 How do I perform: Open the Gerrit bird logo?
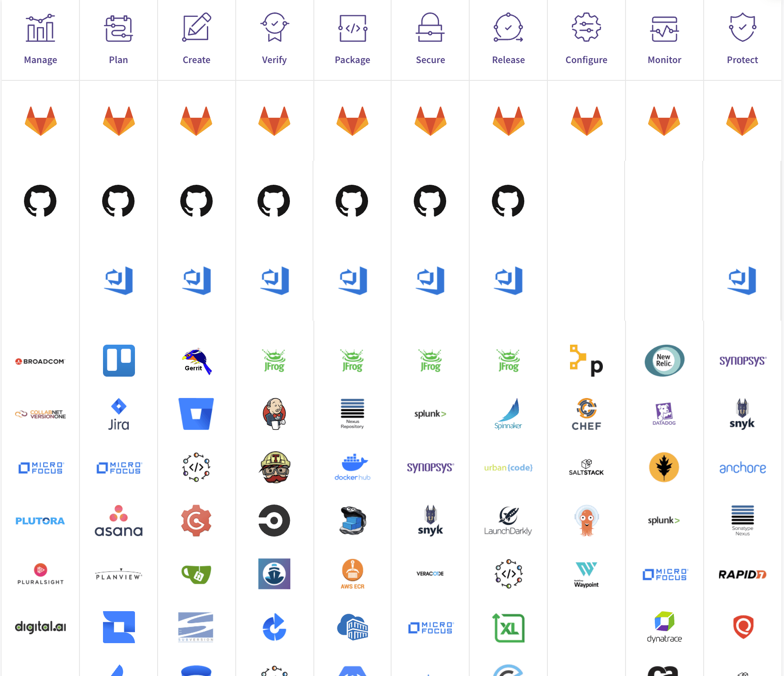tap(197, 361)
